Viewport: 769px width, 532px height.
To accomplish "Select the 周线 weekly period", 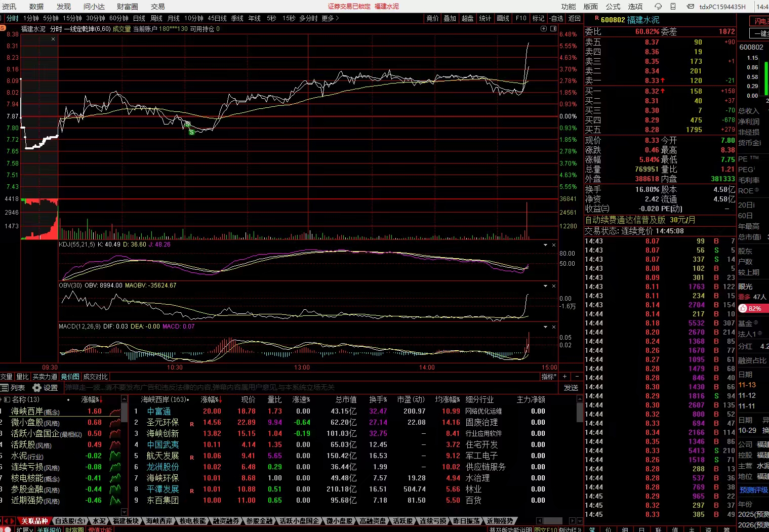I will [156, 18].
